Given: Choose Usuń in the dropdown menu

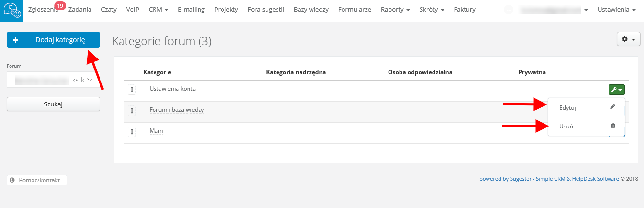Looking at the screenshot, I should point(566,127).
